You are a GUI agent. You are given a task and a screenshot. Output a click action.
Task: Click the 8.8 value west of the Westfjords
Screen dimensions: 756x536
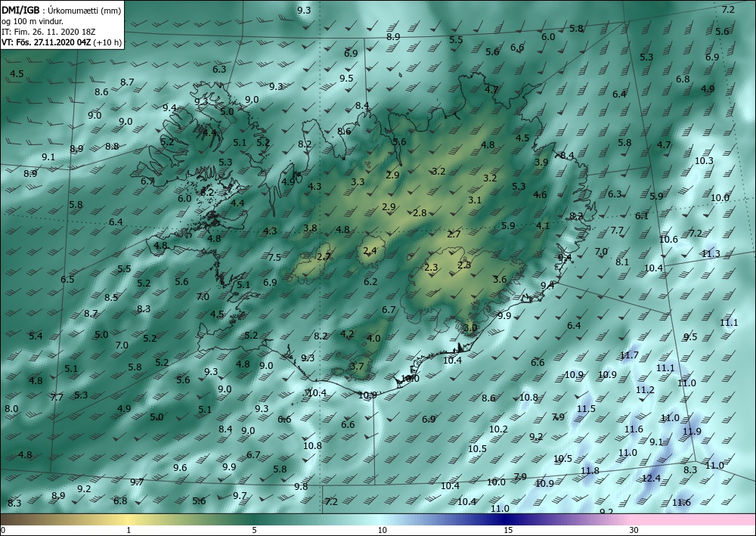tap(113, 146)
